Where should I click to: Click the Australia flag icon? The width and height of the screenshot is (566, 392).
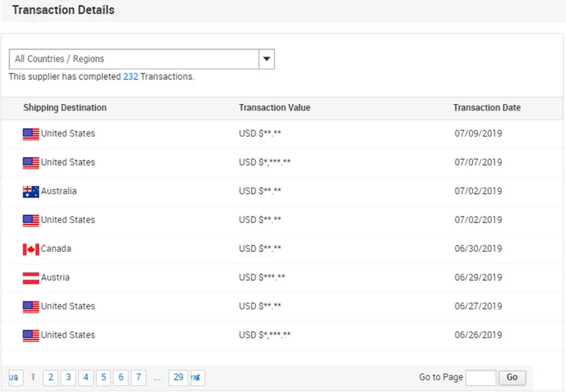[x=30, y=192]
